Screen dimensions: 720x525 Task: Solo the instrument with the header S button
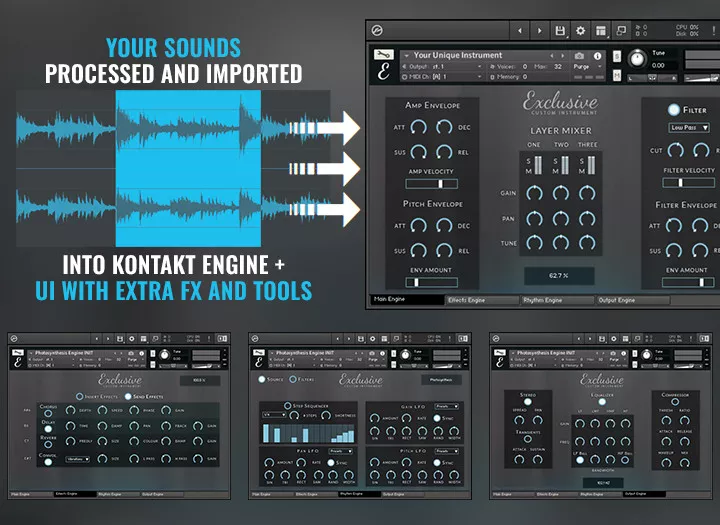617,56
